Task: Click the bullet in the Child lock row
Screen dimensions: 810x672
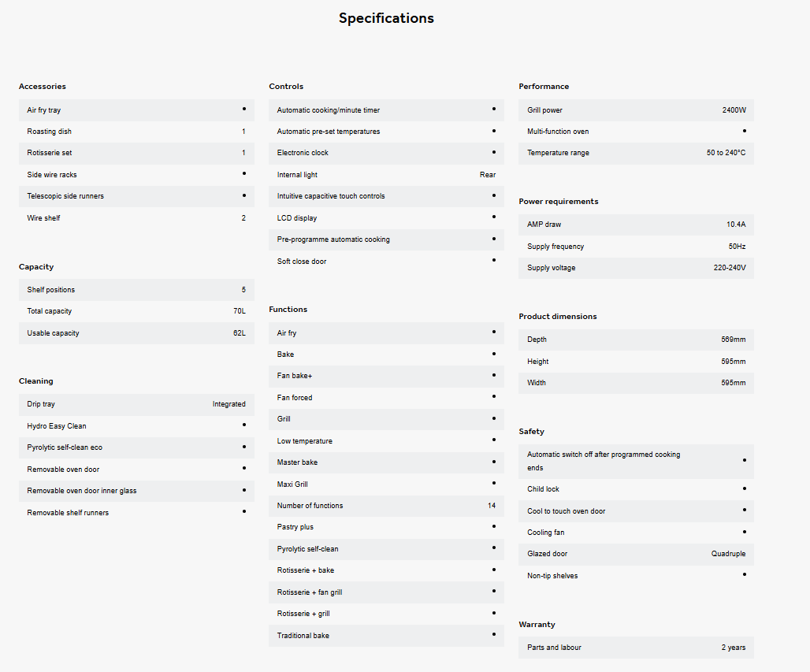Action: pos(744,488)
